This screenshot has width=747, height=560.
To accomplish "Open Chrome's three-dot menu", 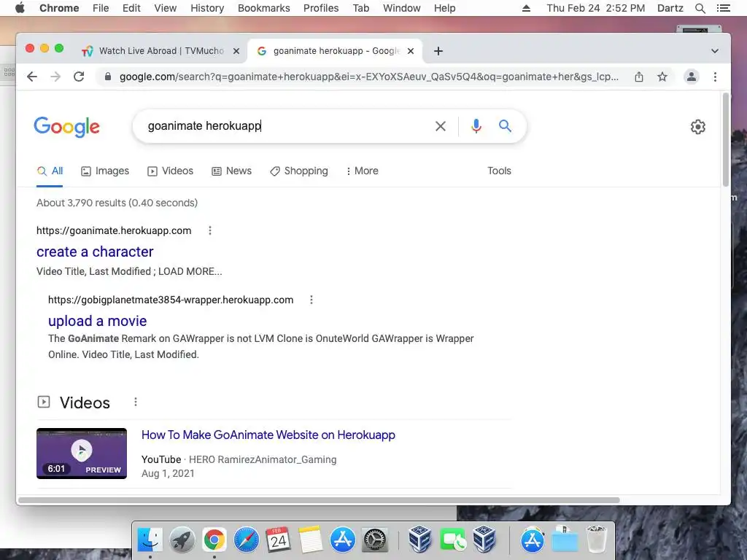I will [715, 77].
